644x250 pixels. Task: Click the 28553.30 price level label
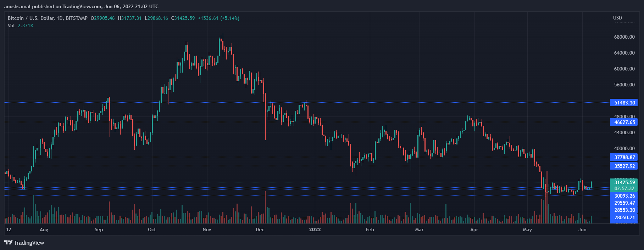624,210
